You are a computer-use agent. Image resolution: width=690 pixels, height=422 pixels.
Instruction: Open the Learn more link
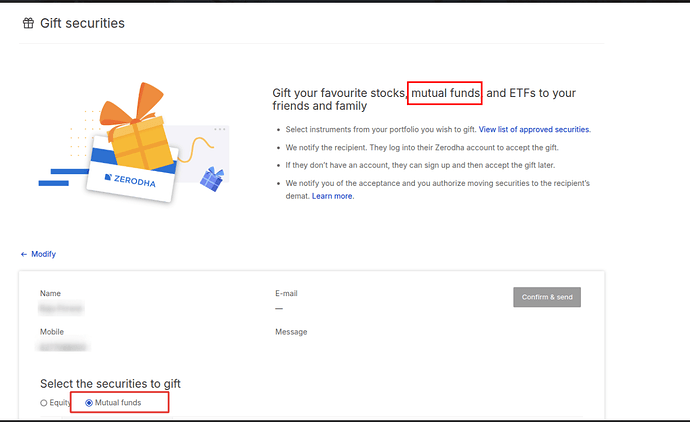[x=332, y=196]
